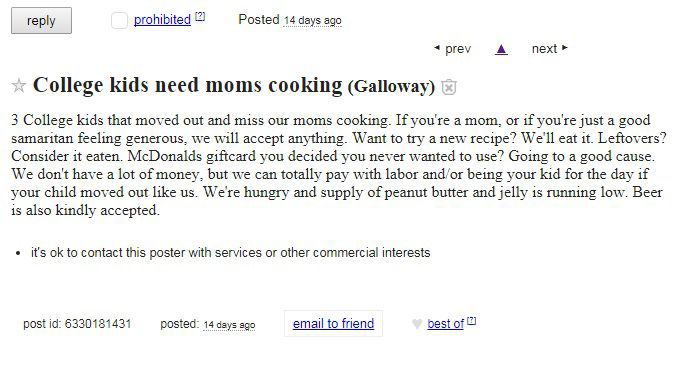
Task: Click the commercial interests notice line
Action: [231, 252]
